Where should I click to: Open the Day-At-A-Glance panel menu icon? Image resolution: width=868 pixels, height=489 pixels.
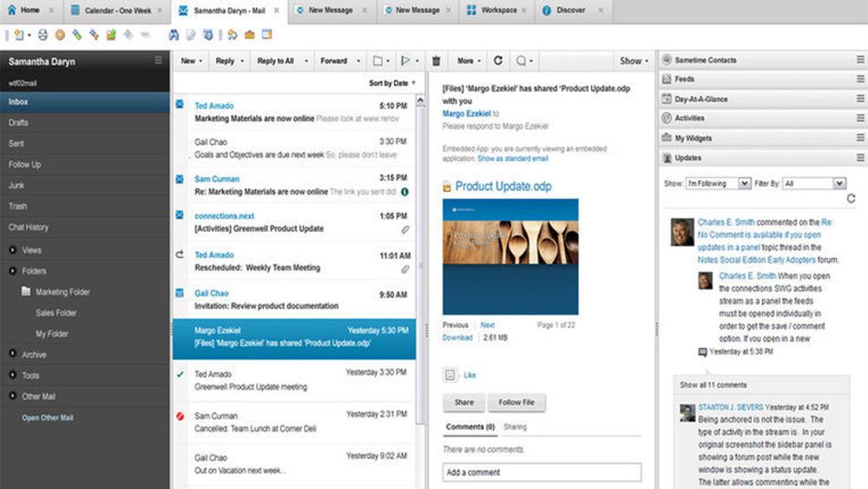(x=860, y=98)
